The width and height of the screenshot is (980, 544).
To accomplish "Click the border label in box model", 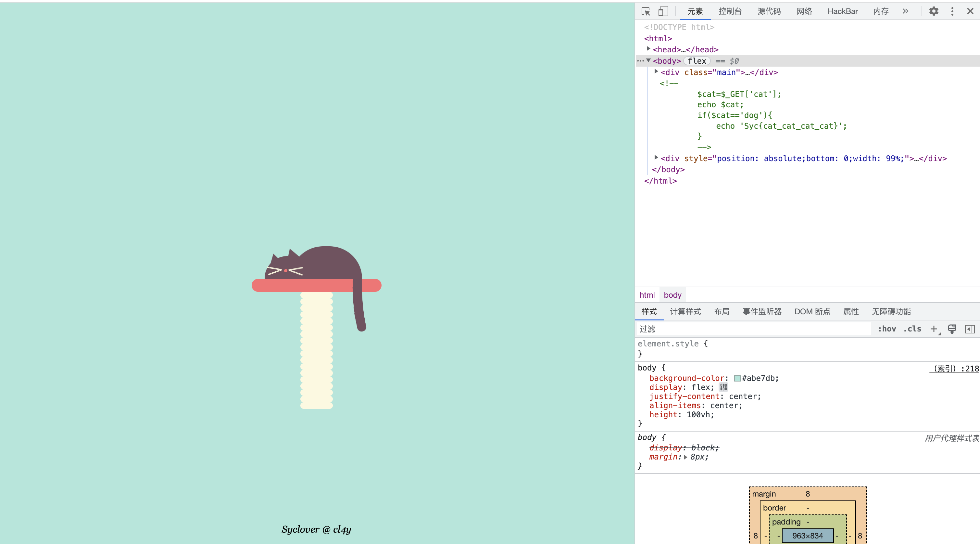I will click(774, 508).
